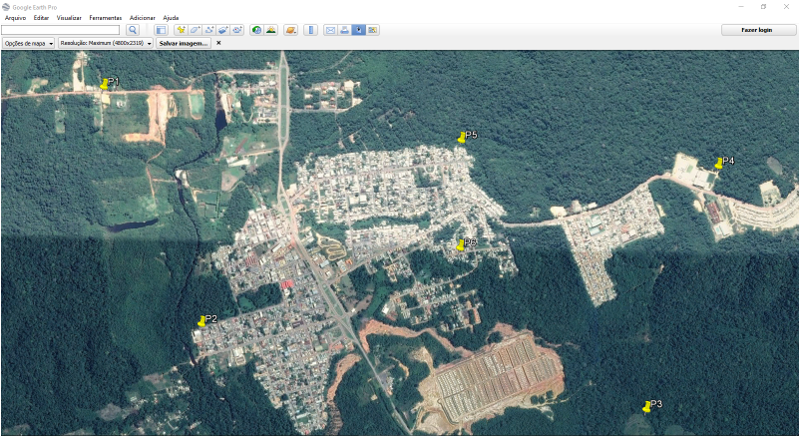Toggle the sidebar panel icon
Viewport: 800px width, 436px height.
[161, 30]
